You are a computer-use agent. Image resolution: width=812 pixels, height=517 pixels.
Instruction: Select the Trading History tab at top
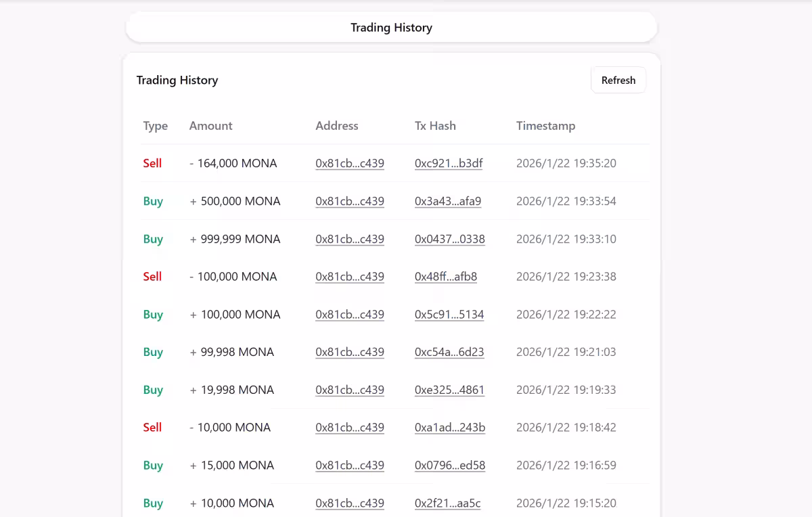coord(391,28)
